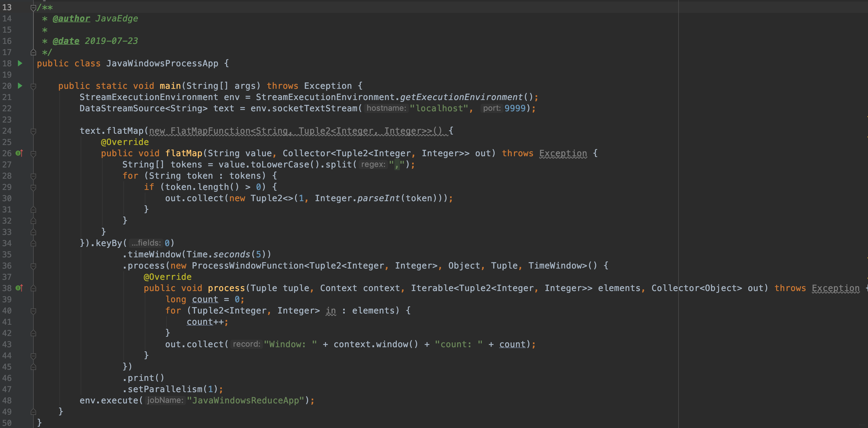Collapse the flatMap anonymous class at line 24
This screenshot has height=428, width=868.
(33, 131)
